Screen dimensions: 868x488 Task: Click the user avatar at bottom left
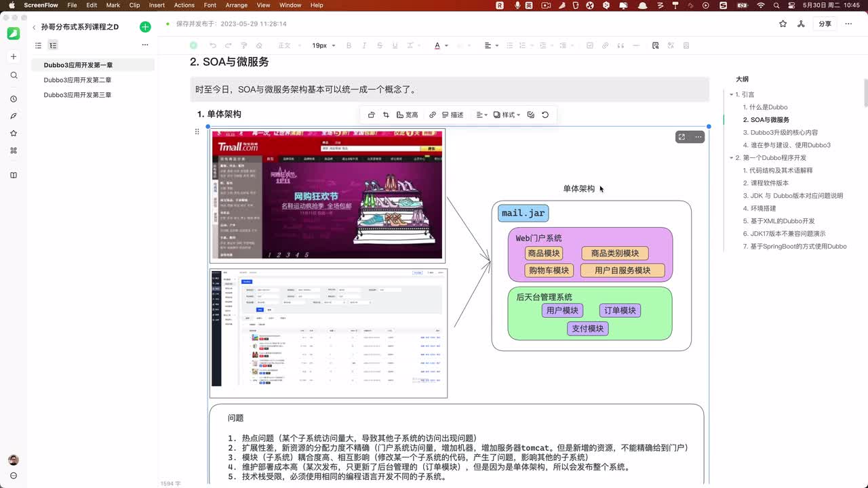tap(14, 460)
